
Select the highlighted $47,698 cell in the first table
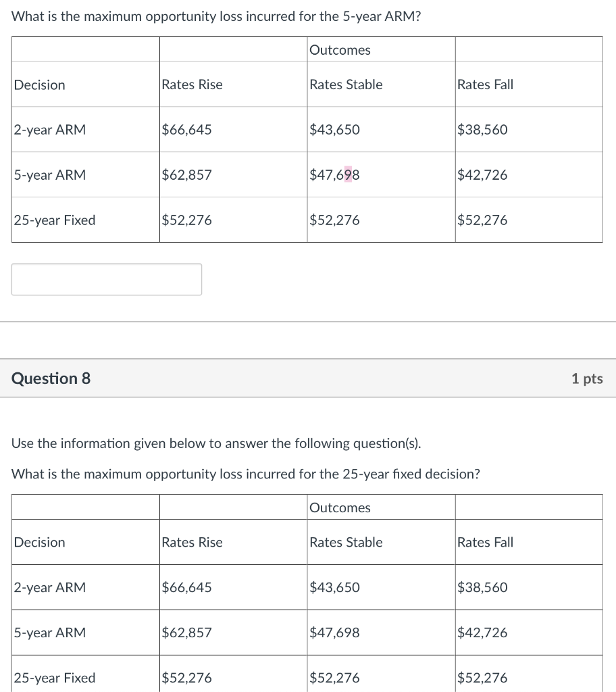pos(334,174)
